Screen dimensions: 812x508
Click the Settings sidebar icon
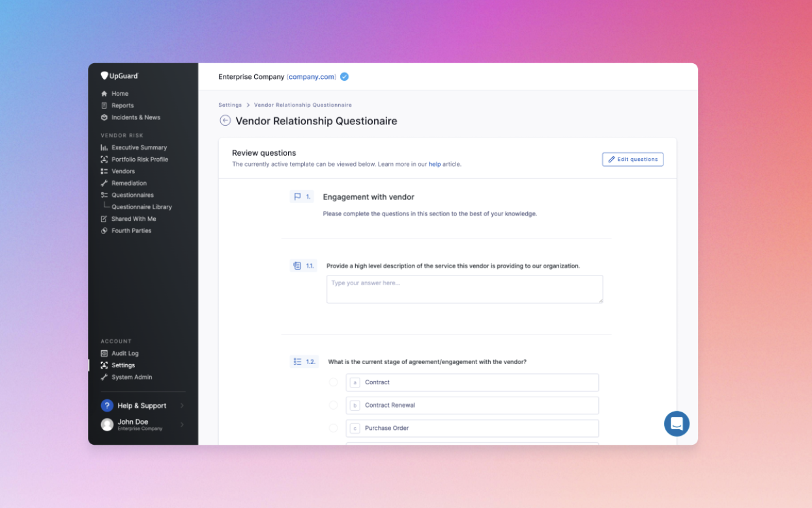pos(104,365)
